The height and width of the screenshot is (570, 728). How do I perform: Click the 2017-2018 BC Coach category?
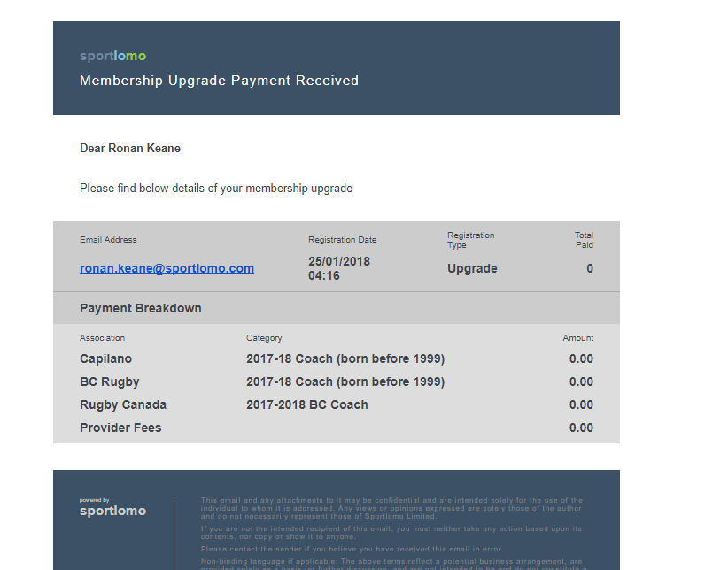pos(307,404)
